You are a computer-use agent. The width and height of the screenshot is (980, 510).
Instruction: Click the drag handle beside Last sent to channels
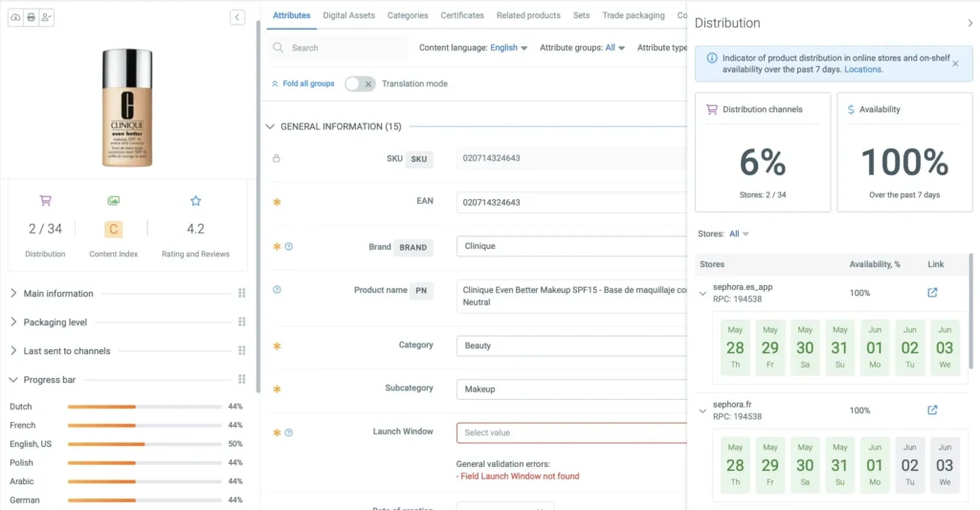pos(242,350)
